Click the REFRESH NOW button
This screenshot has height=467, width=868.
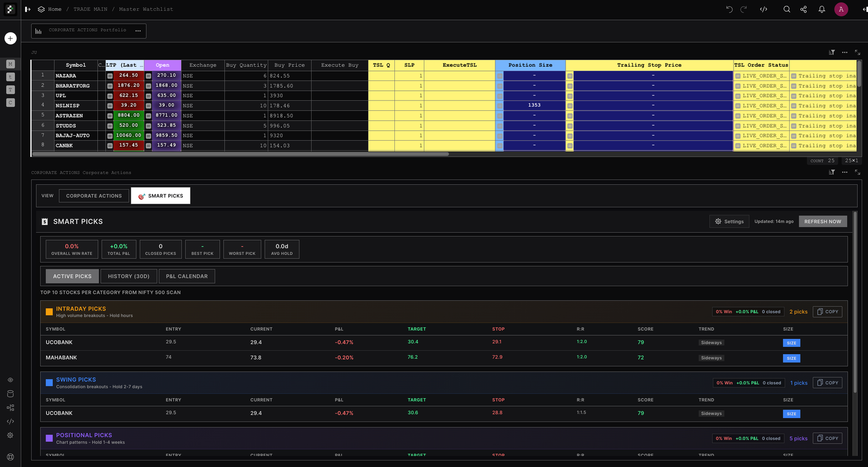822,222
